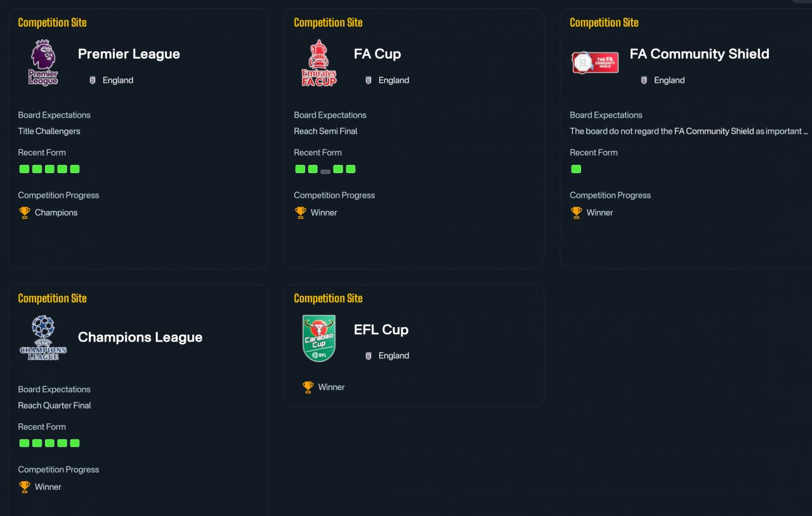Screen dimensions: 812x516
Task: Click the last Champions League recent form box
Action: tap(75, 443)
